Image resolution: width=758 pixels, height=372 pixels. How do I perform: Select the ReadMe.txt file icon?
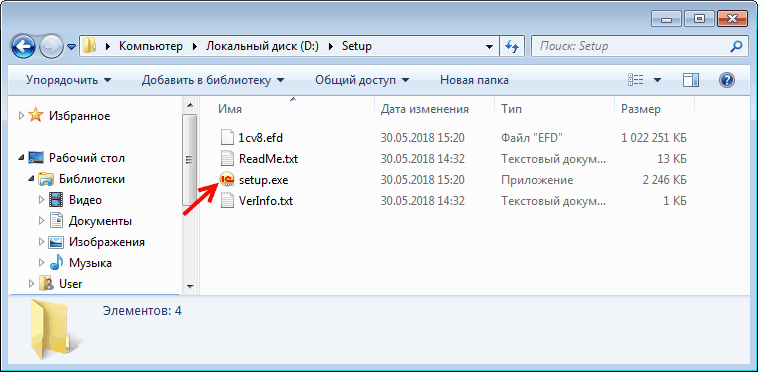point(227,158)
